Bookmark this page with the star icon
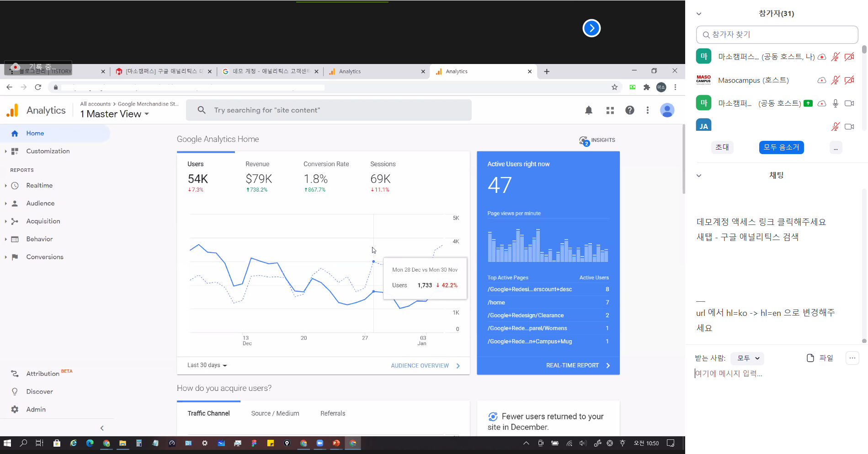 (614, 87)
